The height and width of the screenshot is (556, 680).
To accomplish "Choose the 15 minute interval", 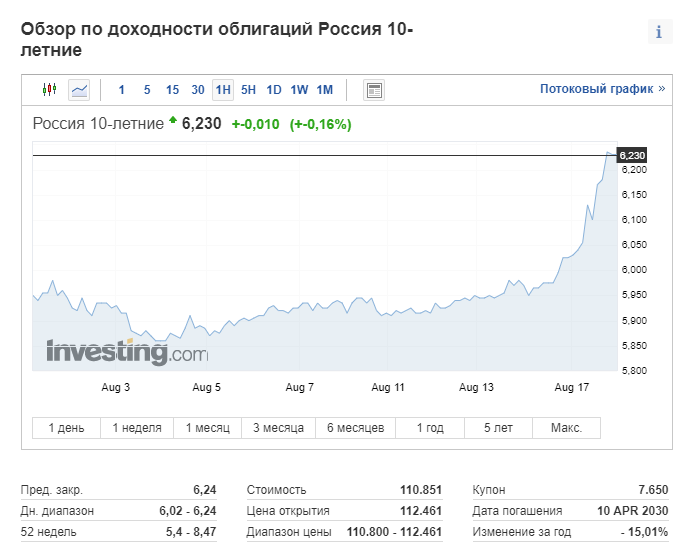I will point(172,90).
